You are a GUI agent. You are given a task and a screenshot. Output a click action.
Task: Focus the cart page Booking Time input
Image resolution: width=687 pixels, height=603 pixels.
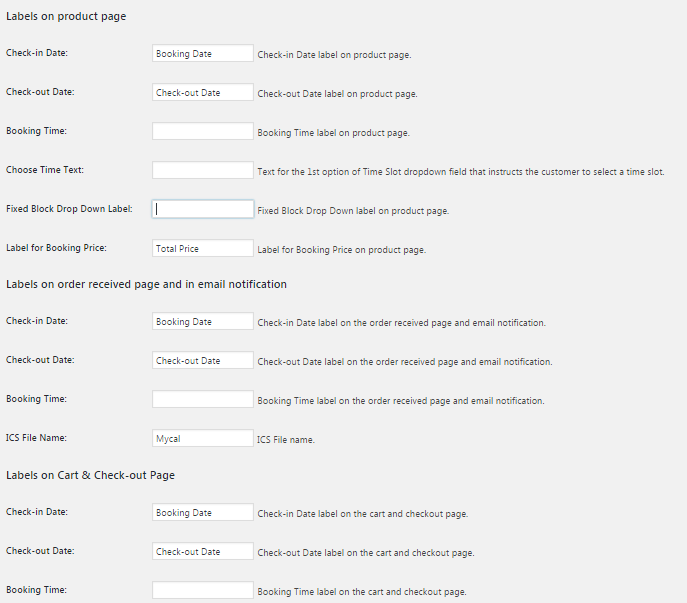pyautogui.click(x=203, y=590)
